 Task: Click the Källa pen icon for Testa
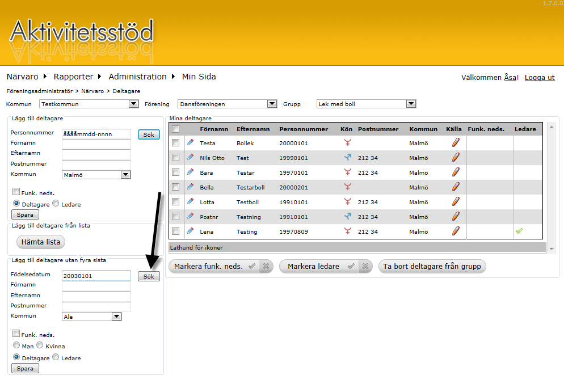(456, 142)
